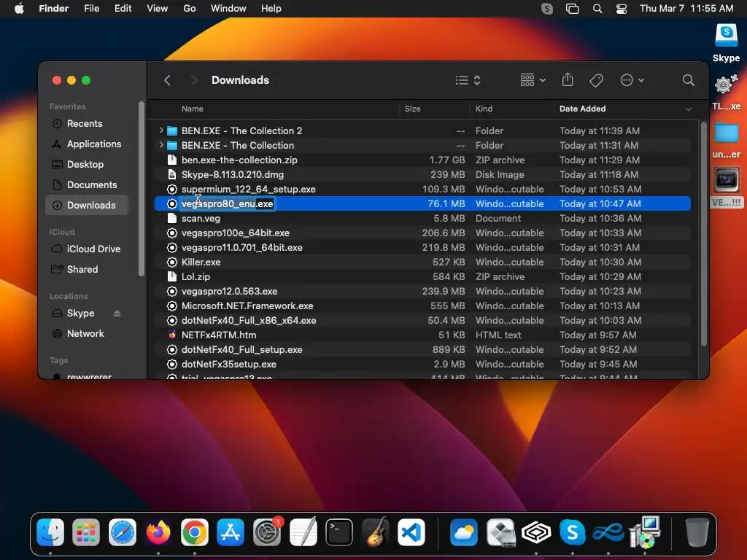The height and width of the screenshot is (560, 747).
Task: Open the Apple menu
Action: pyautogui.click(x=19, y=9)
